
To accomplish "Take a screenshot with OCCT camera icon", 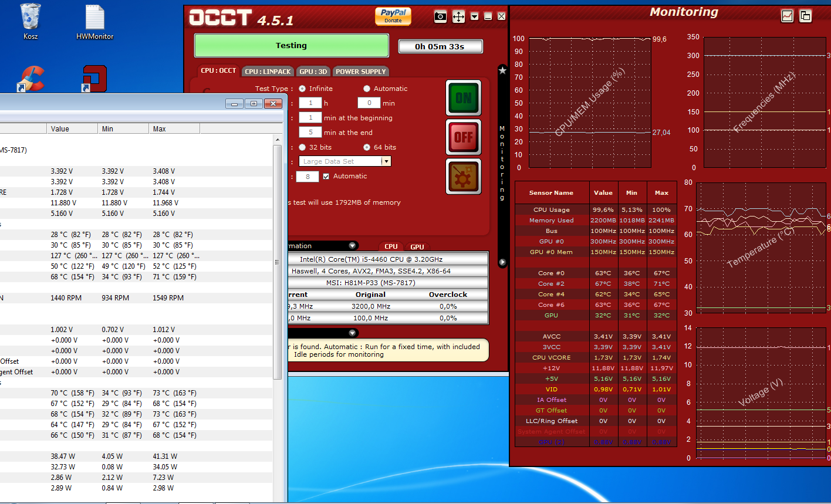I will pos(440,16).
